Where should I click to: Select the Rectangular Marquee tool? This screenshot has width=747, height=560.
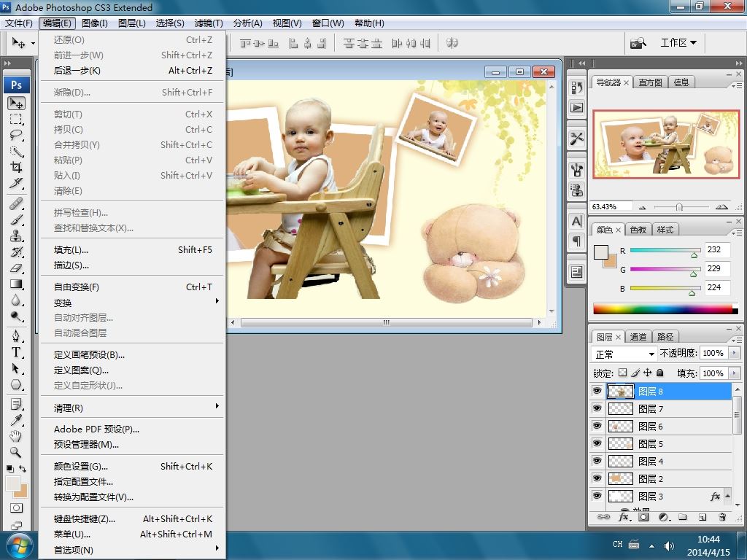click(x=16, y=119)
